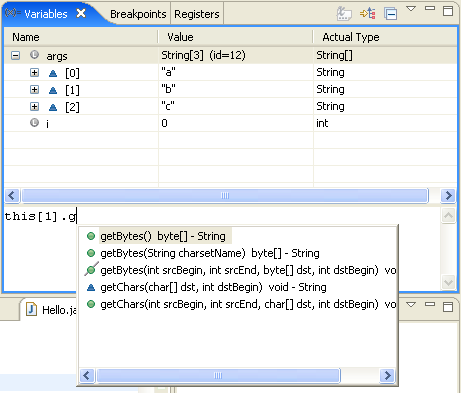
Task: Toggle Show Logical Structure icon
Action: click(368, 14)
